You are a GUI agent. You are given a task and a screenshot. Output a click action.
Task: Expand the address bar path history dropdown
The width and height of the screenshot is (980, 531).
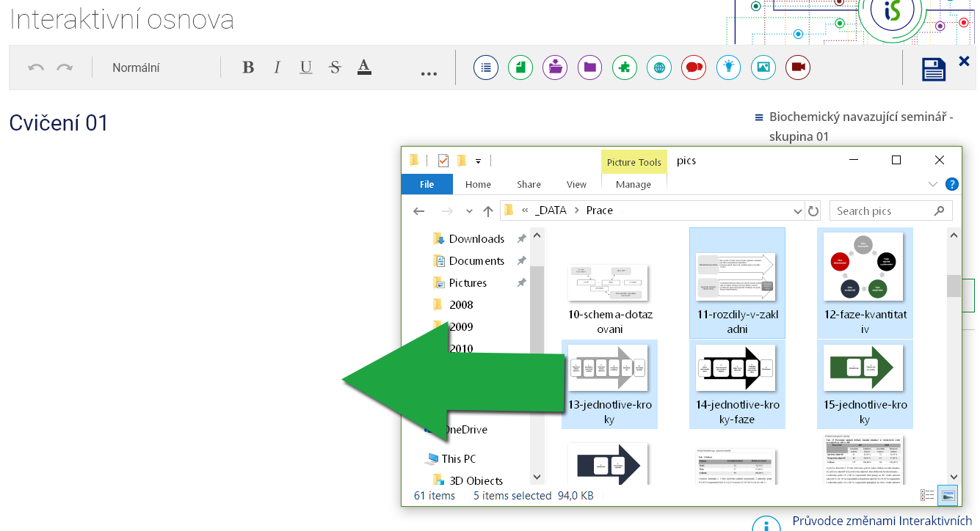click(x=798, y=211)
